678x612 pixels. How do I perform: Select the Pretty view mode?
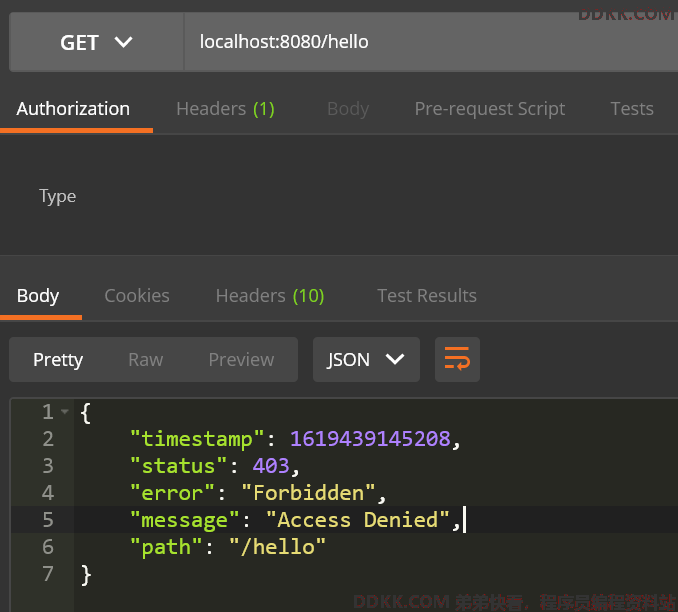tap(58, 360)
